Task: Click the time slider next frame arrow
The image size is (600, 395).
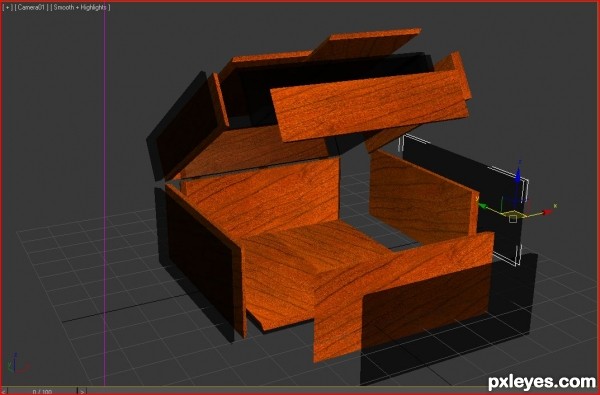Action: (x=82, y=391)
